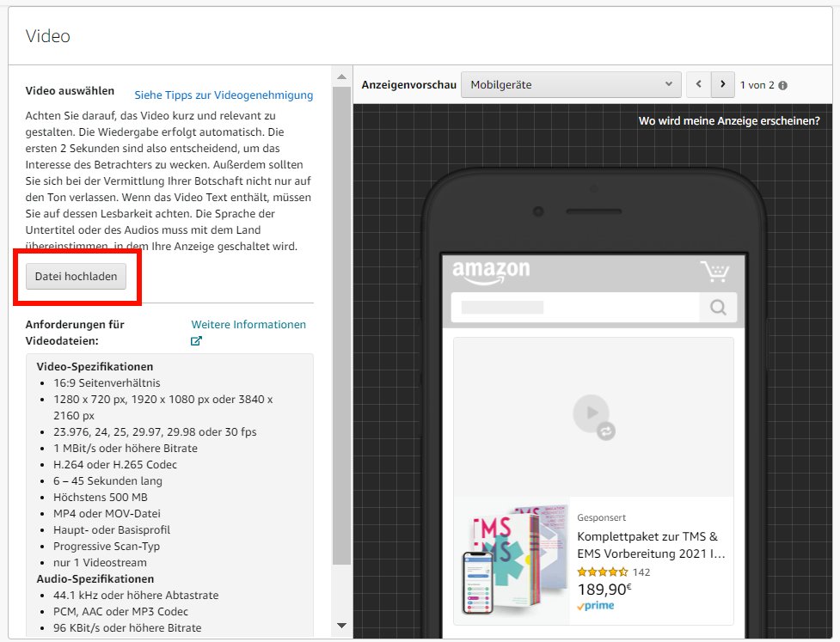Click scrollbar down arrow in left panel
The width and height of the screenshot is (840, 642).
(341, 625)
